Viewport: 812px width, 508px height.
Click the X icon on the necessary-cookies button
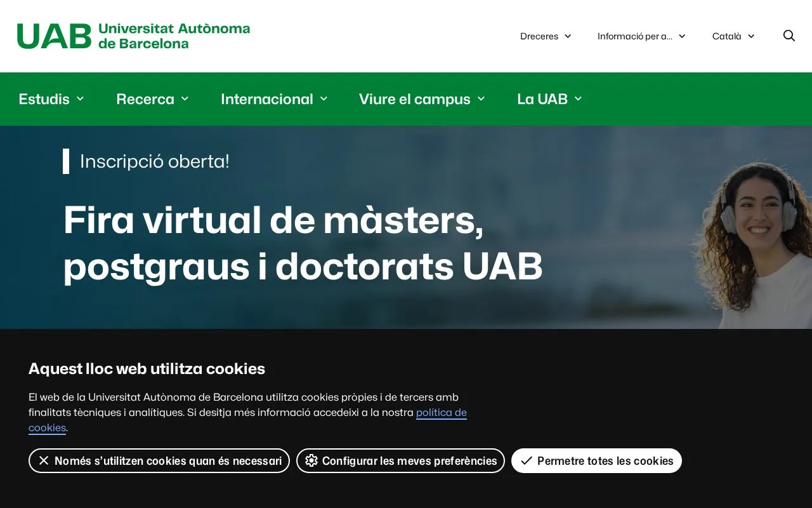[44, 460]
